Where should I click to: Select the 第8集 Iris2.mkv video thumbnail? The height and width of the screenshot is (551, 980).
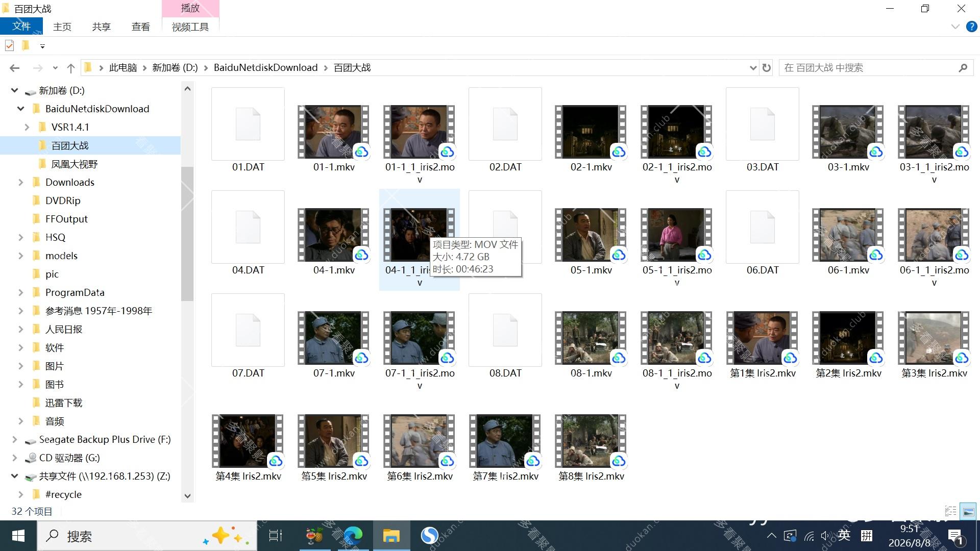[591, 441]
